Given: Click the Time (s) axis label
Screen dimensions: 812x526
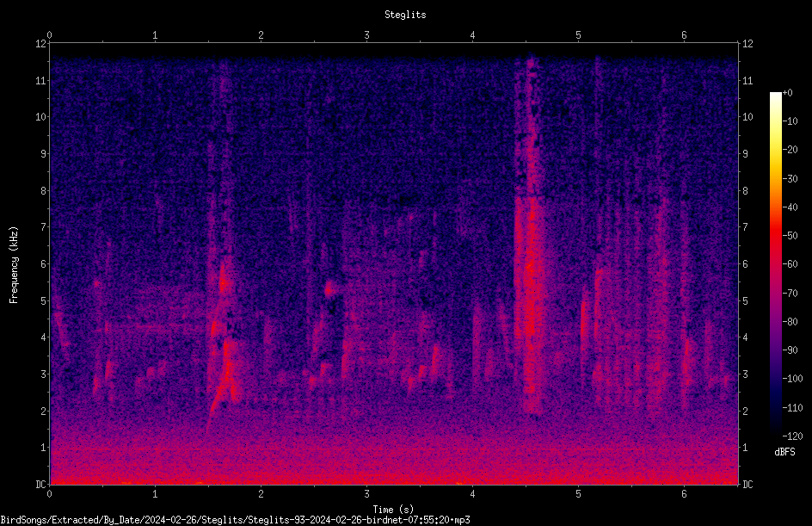Looking at the screenshot, I should click(x=394, y=509).
